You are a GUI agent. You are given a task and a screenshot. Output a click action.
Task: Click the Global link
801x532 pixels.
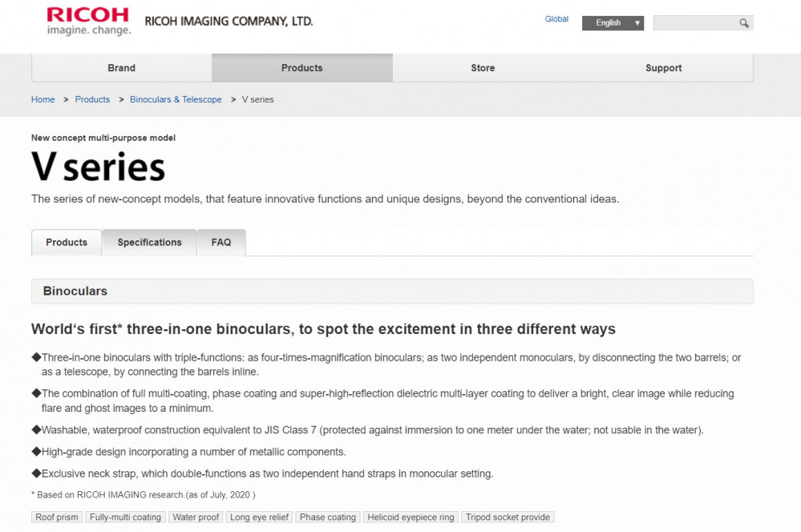coord(556,19)
